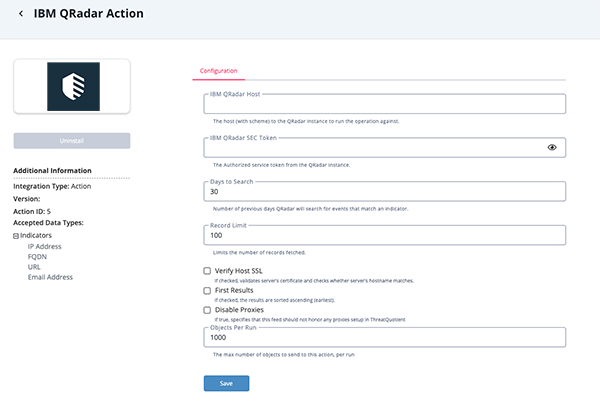Select the Email Address data type

coord(50,277)
